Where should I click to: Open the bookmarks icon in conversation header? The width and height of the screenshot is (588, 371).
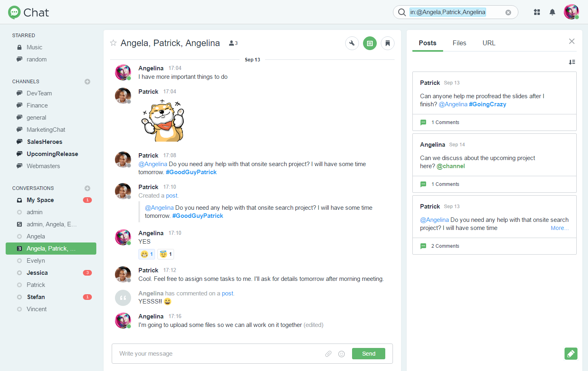tap(387, 43)
